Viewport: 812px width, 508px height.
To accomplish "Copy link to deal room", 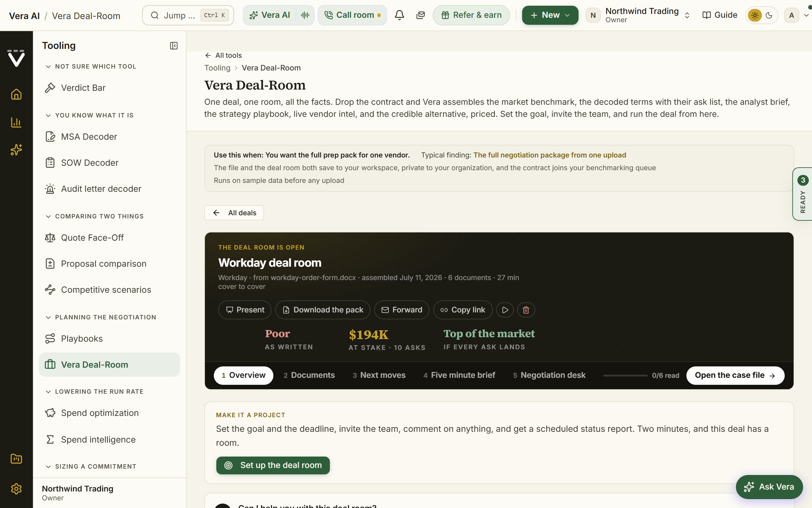I will pos(463,310).
